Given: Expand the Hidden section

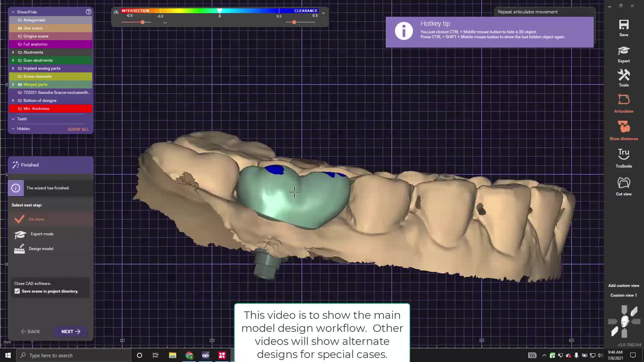Looking at the screenshot, I should [13, 129].
